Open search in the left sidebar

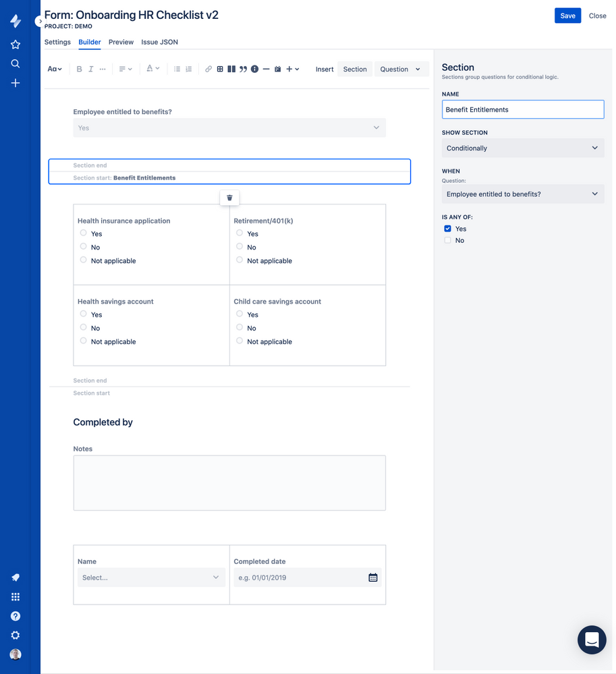pos(16,63)
